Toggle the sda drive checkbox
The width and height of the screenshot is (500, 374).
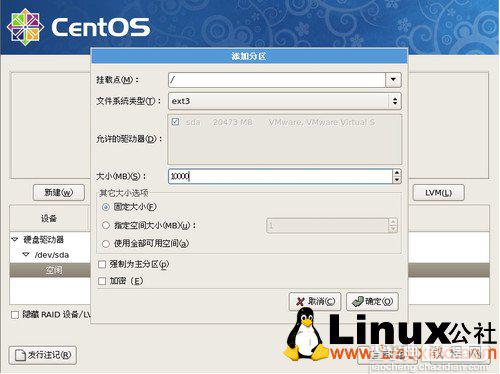pyautogui.click(x=175, y=122)
